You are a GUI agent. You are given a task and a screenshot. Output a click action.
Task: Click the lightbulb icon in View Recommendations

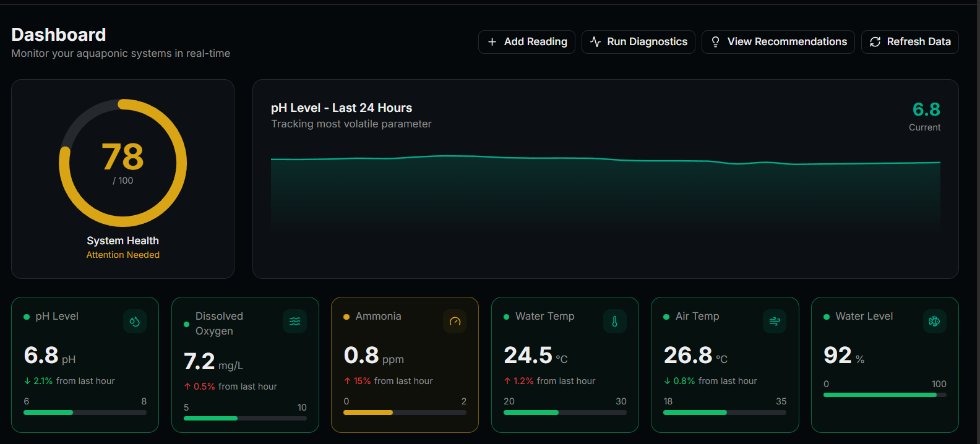click(x=716, y=42)
